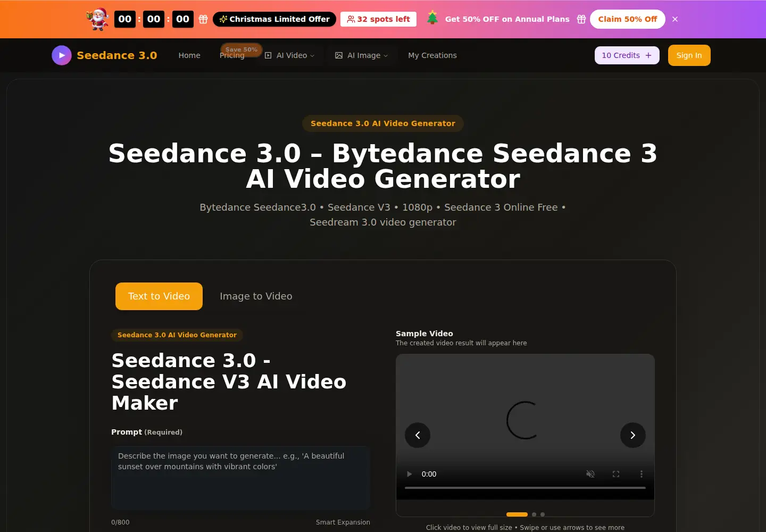Click the 0/800 character counter
Screen dimensions: 766x532
pyautogui.click(x=120, y=522)
